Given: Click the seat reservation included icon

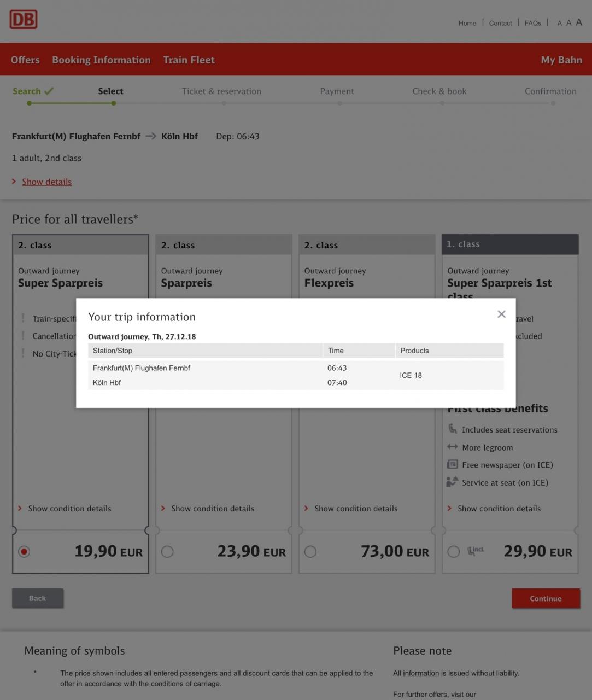Looking at the screenshot, I should 476,551.
